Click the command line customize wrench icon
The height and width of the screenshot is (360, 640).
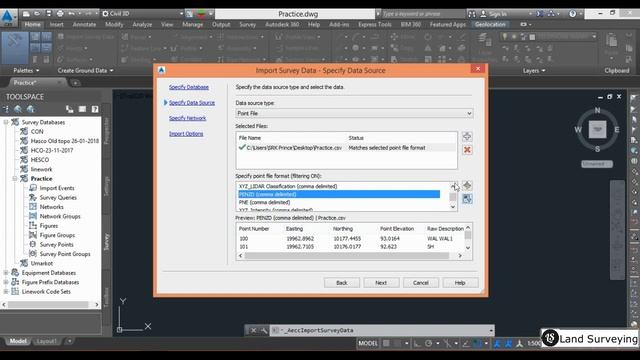click(264, 330)
